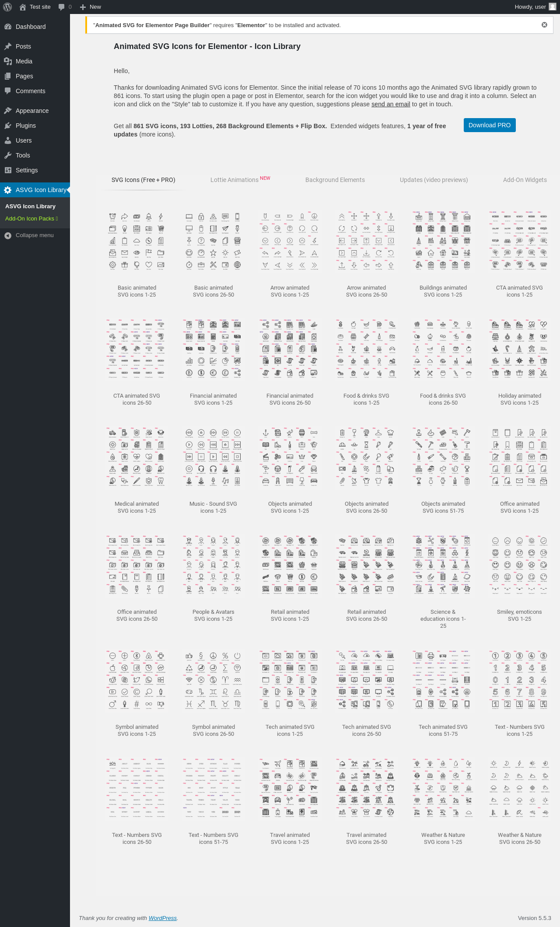Select the SVG Icons (Free + PRO) tab
The image size is (560, 927).
[x=143, y=180]
